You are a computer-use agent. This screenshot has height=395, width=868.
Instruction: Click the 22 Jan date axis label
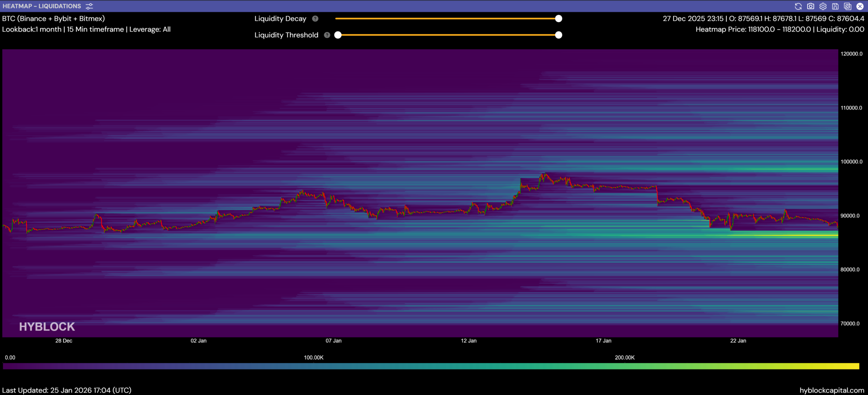(738, 341)
